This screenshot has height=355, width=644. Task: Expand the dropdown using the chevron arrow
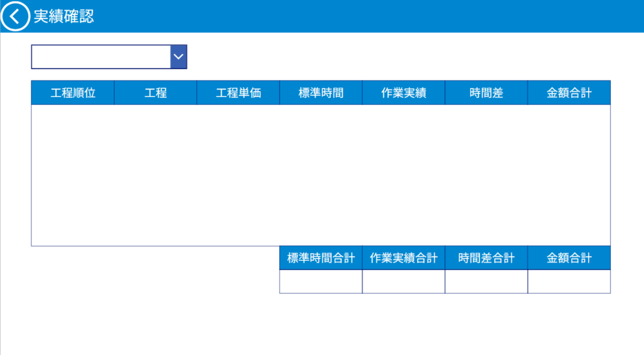point(179,57)
